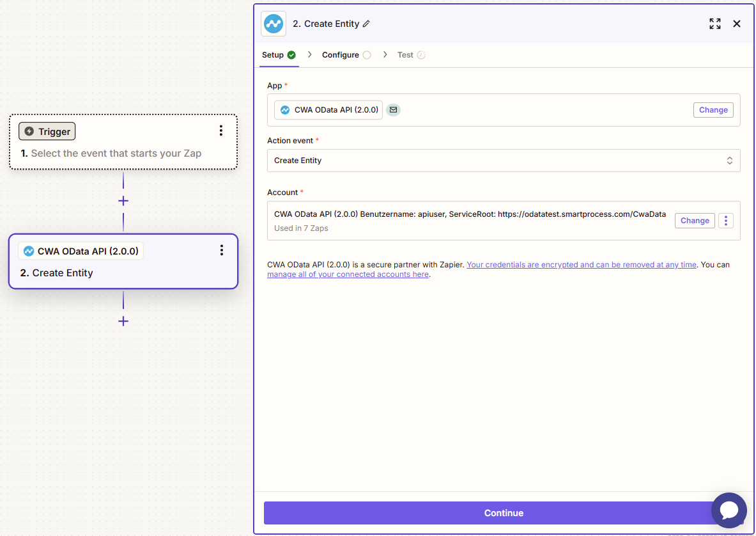756x536 pixels.
Task: Click the CWA OData app logo in header
Action: 274,24
